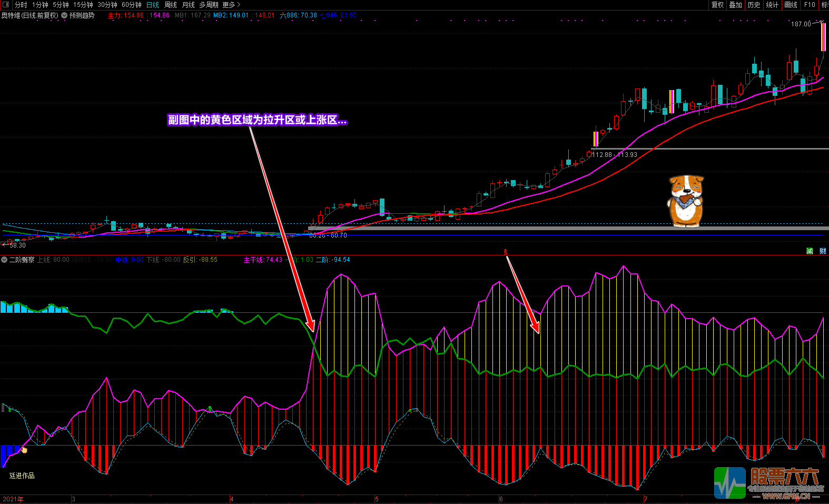Open the 画线 drawing tools
Screen dimensions: 829x504
(x=791, y=5)
